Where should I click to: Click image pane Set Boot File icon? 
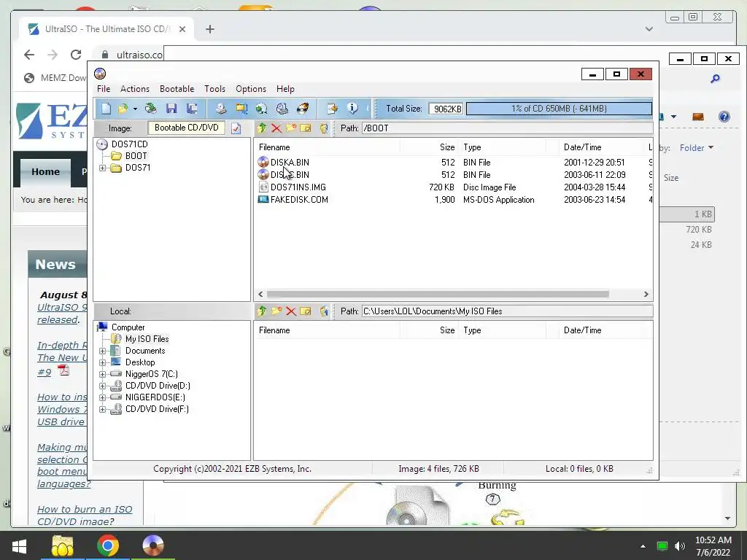(324, 128)
